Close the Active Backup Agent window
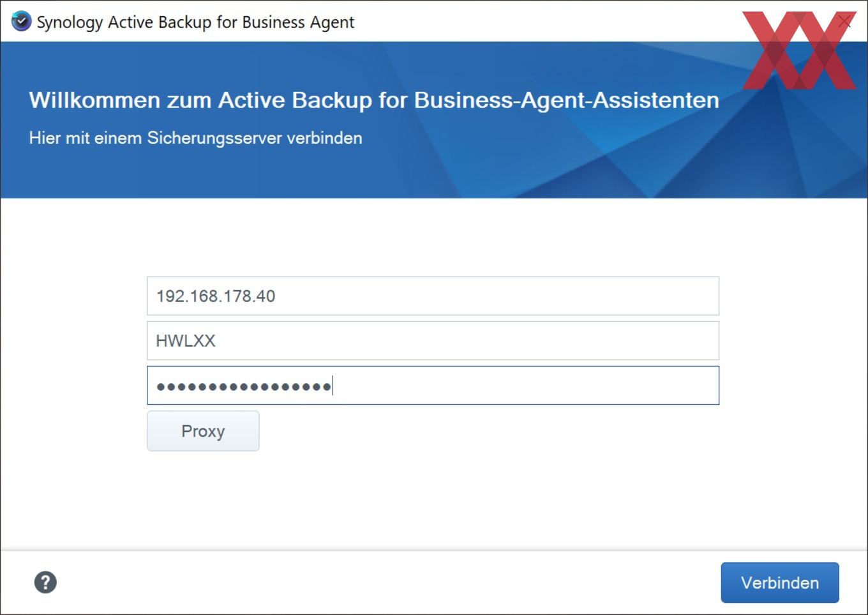The height and width of the screenshot is (615, 868). [x=845, y=21]
